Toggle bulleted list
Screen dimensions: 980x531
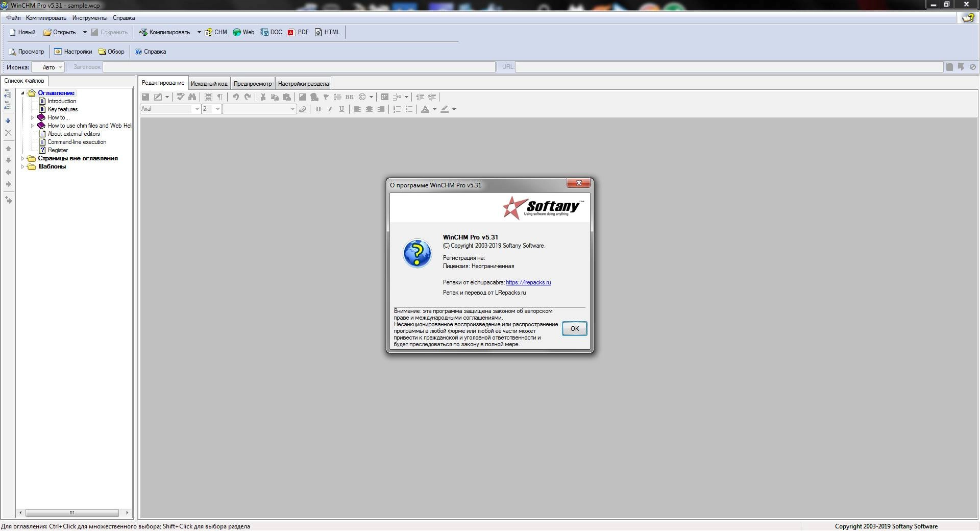coord(409,109)
